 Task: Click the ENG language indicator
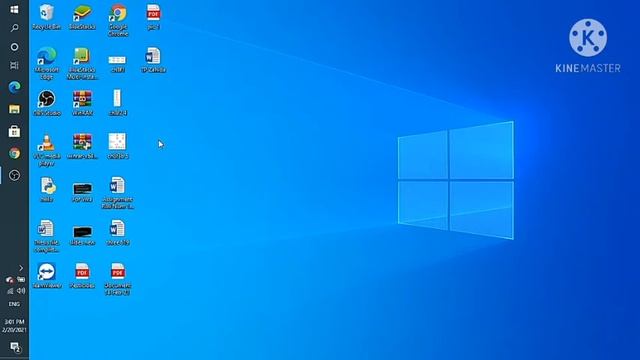click(14, 304)
